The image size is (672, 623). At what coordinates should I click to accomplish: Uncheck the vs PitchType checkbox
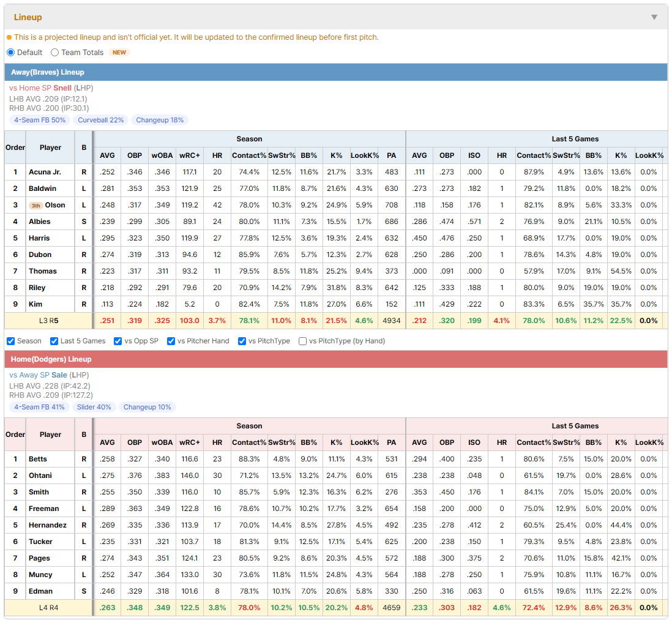pos(242,341)
